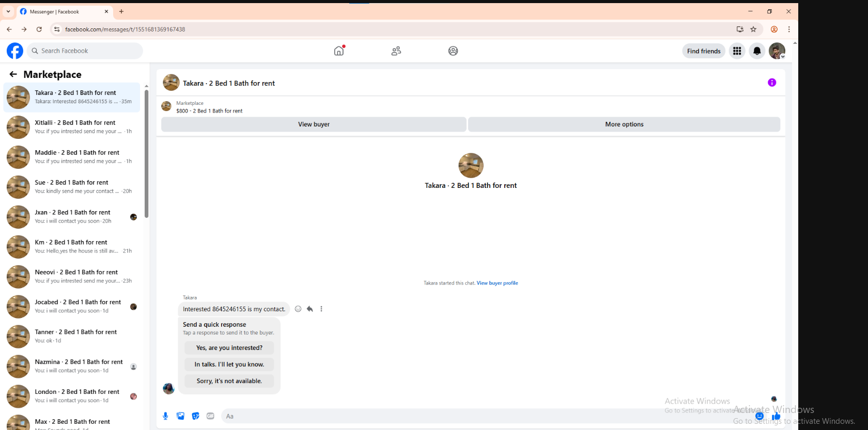Open Max conversation in the list
Screen dimensions: 868x430
[72, 422]
